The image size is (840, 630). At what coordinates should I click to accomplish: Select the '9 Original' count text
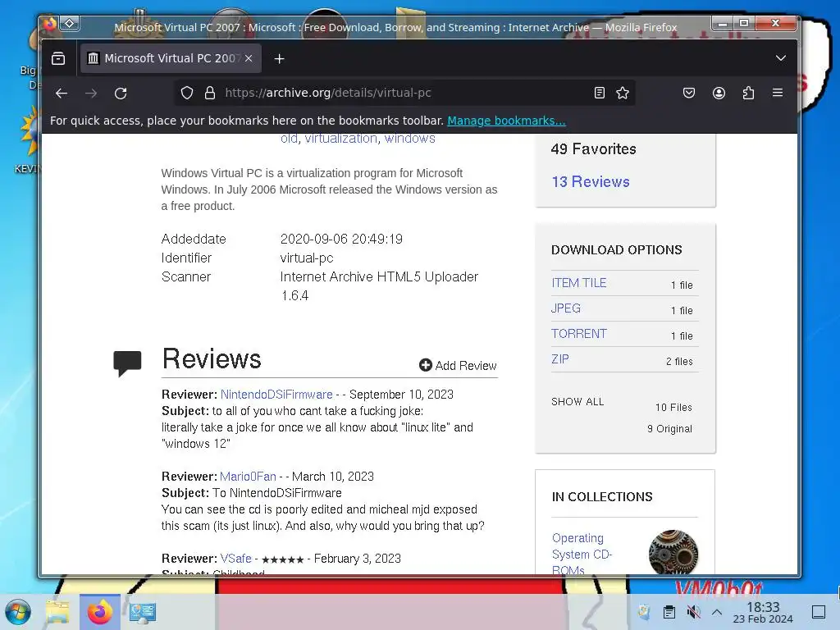669,429
